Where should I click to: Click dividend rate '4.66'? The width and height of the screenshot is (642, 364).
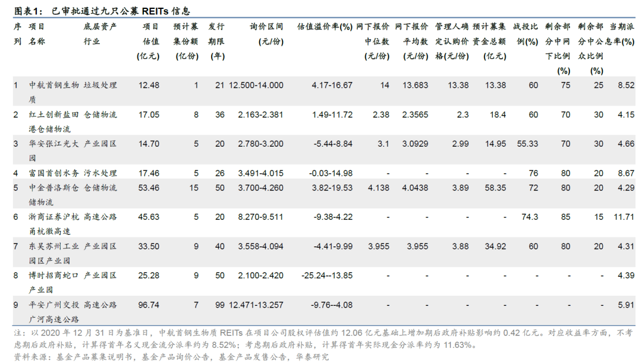click(626, 144)
